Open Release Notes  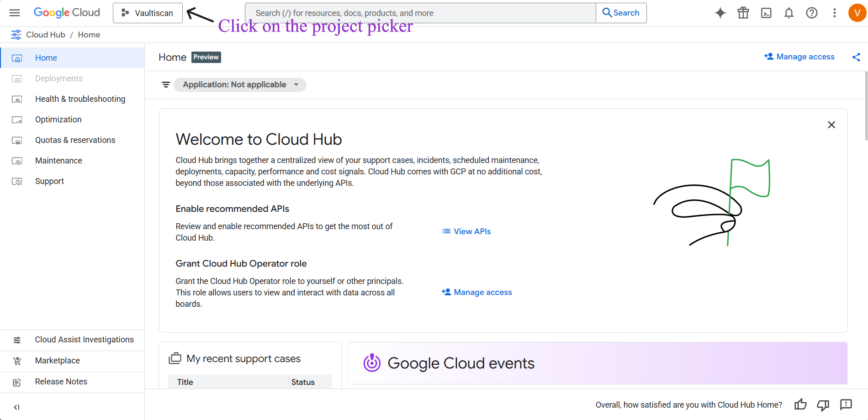(73, 382)
